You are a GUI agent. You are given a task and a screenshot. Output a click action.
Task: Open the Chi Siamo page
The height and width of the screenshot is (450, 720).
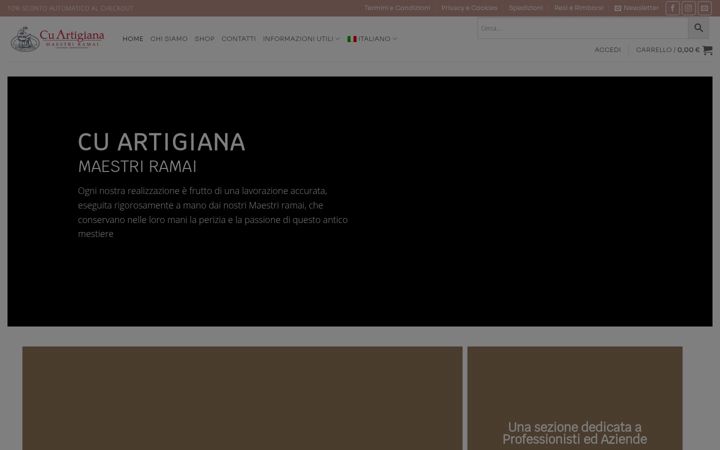pyautogui.click(x=169, y=39)
